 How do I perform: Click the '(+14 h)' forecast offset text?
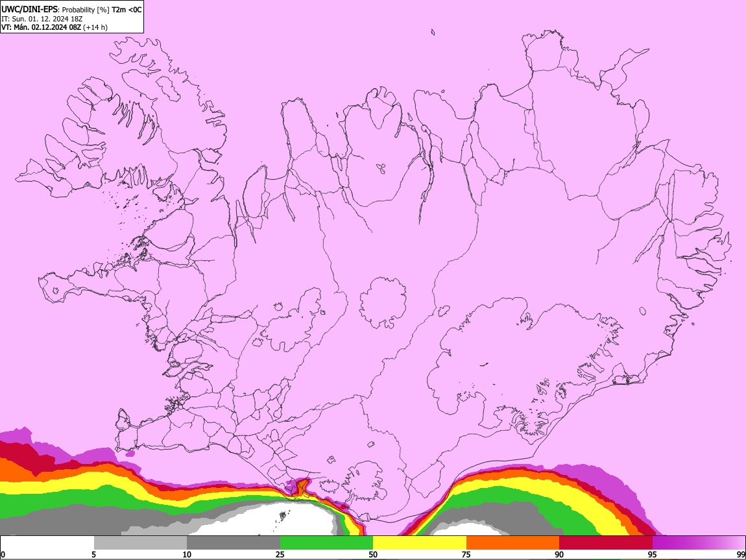[x=95, y=28]
